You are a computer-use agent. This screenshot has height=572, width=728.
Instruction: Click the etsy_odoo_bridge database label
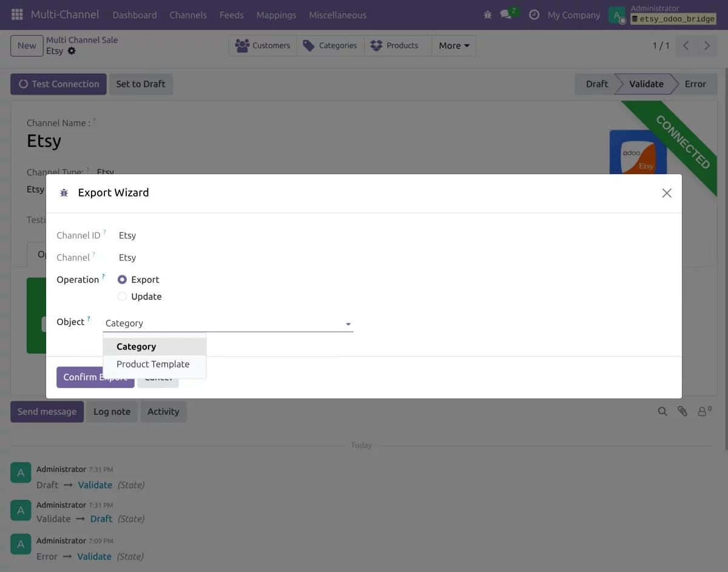(673, 19)
